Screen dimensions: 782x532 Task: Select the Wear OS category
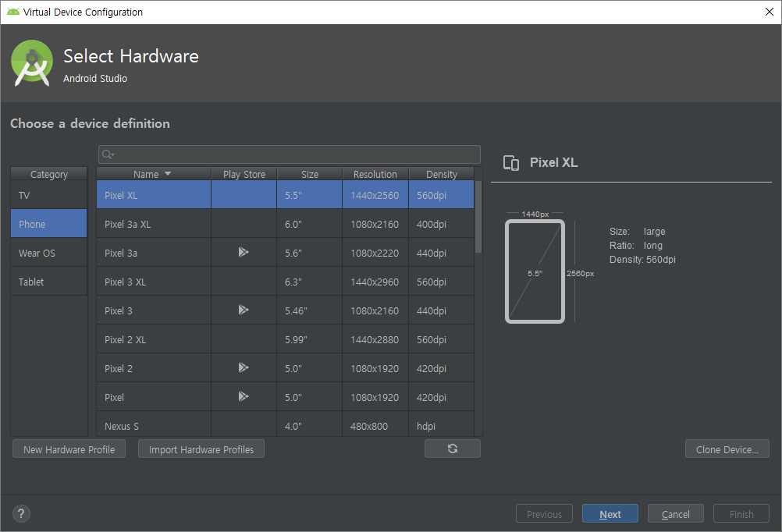(x=49, y=253)
